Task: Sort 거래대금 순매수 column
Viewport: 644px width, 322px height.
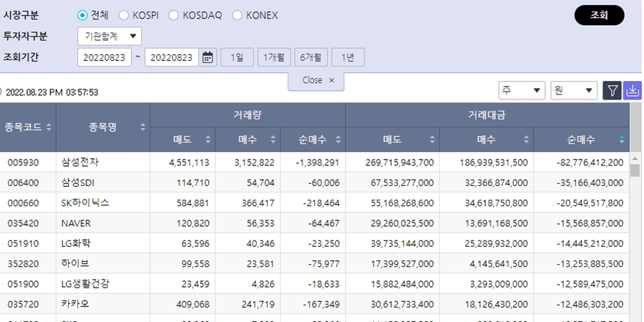Action: click(622, 140)
